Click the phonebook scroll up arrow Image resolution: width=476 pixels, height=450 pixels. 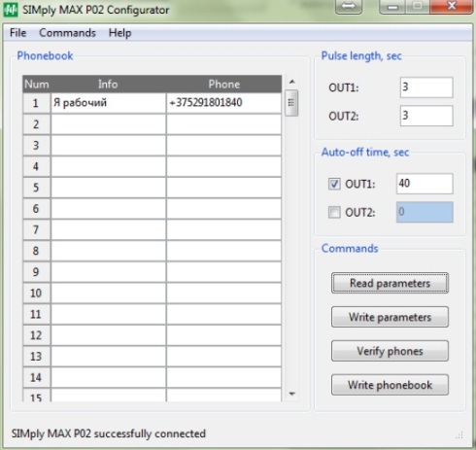click(291, 82)
